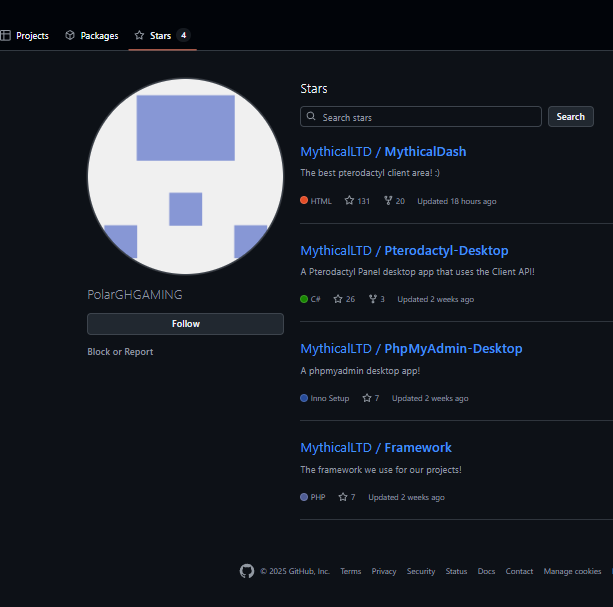Click the '© 2025 GitHub, Inc.' footer text
The width and height of the screenshot is (613, 607).
[295, 571]
